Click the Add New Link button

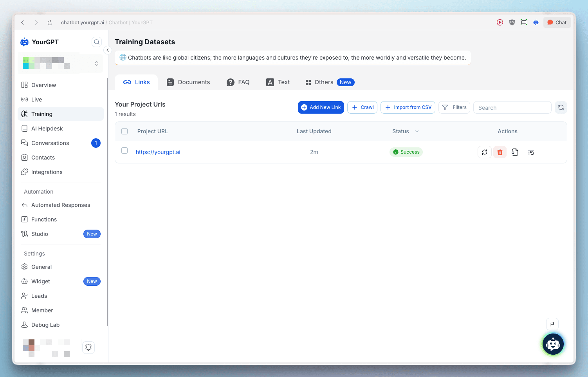click(x=321, y=107)
